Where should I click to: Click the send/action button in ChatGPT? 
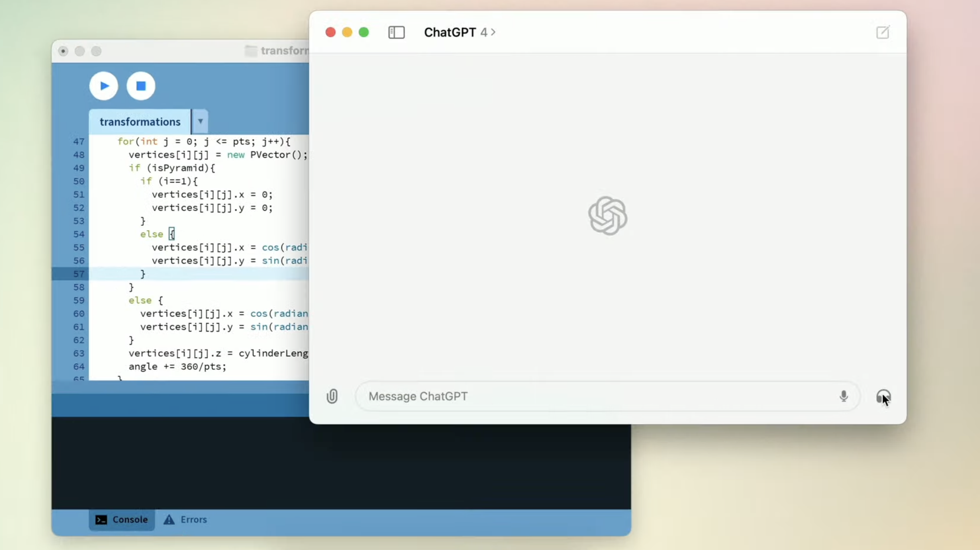click(x=883, y=396)
